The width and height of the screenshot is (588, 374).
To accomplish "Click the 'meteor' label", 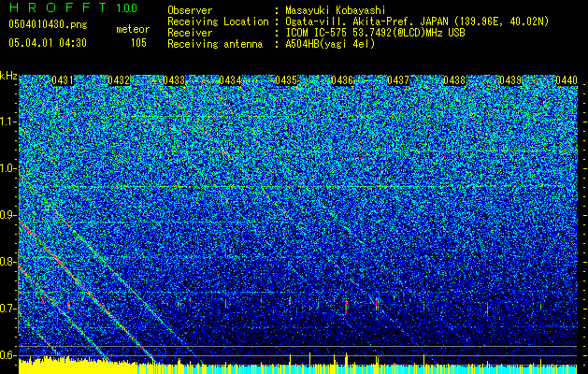I will [133, 29].
